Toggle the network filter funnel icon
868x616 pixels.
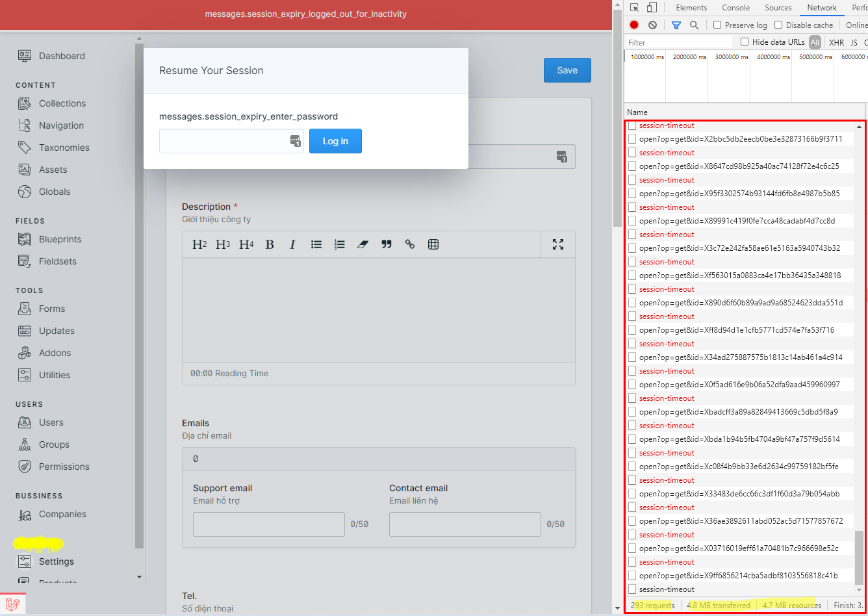[676, 25]
